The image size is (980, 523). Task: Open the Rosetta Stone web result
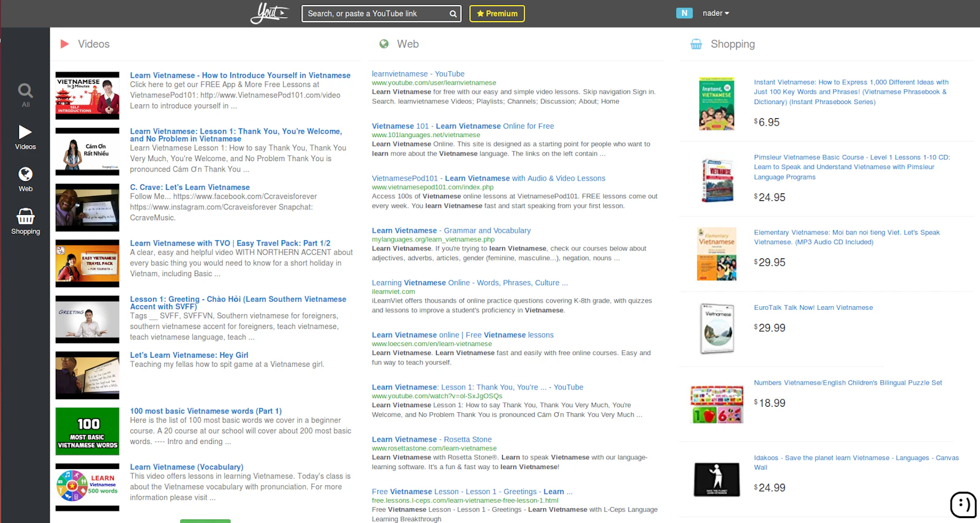pyautogui.click(x=431, y=439)
